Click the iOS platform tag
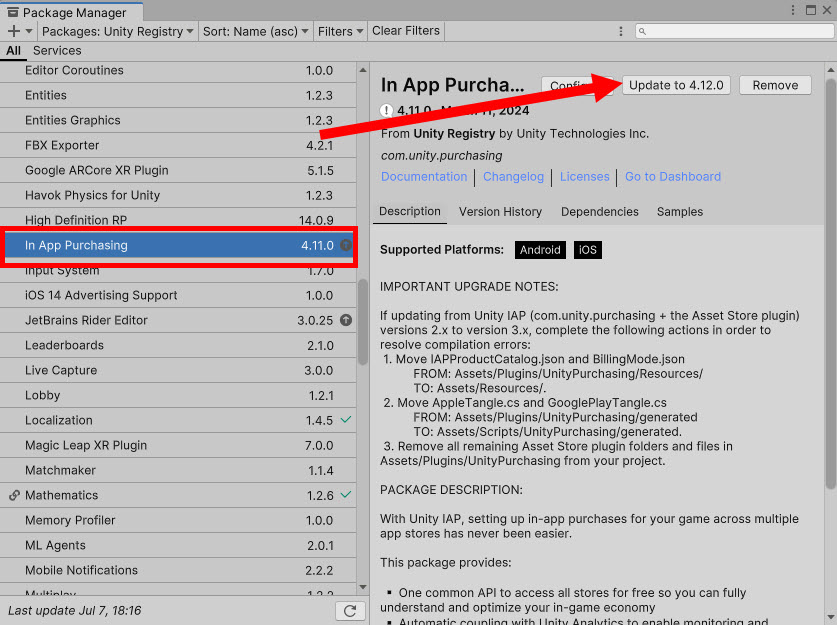The width and height of the screenshot is (837, 625). point(588,250)
